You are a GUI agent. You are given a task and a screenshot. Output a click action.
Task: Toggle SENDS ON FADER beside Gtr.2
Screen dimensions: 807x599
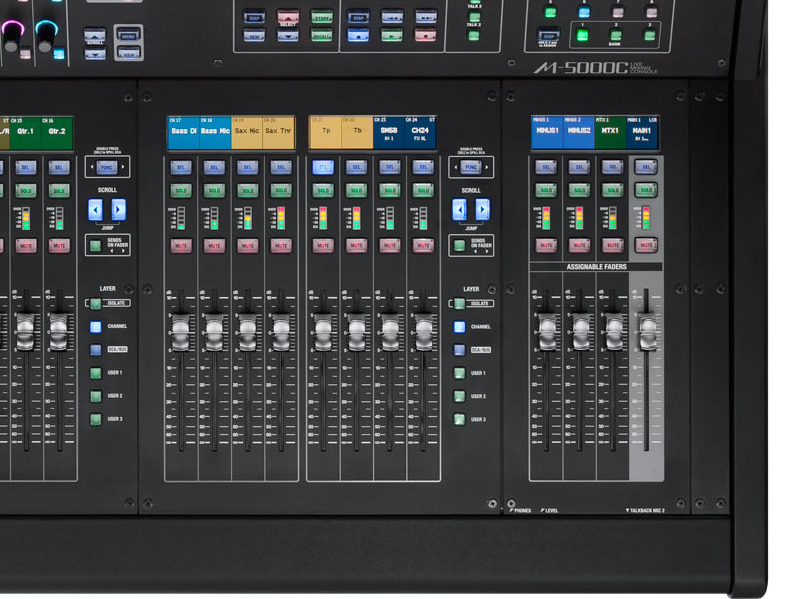(95, 245)
